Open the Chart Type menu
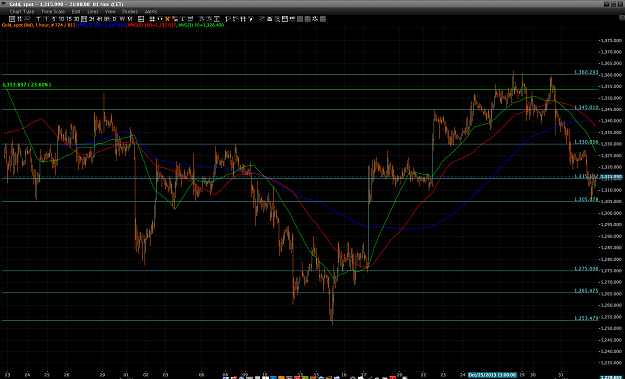The height and width of the screenshot is (379, 625). pyautogui.click(x=22, y=12)
